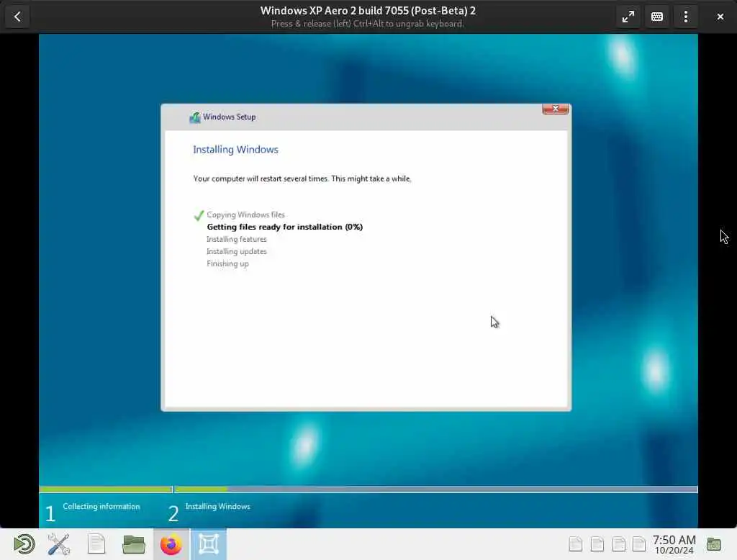Click the Installing Windows progress bar segment
Screen dimensions: 737x560
point(436,489)
